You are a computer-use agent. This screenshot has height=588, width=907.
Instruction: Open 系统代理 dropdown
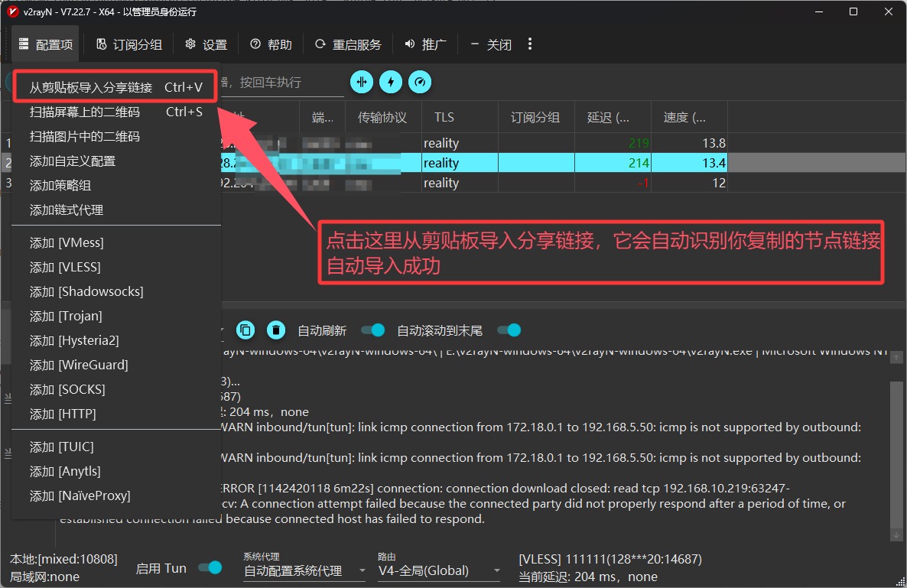(304, 571)
